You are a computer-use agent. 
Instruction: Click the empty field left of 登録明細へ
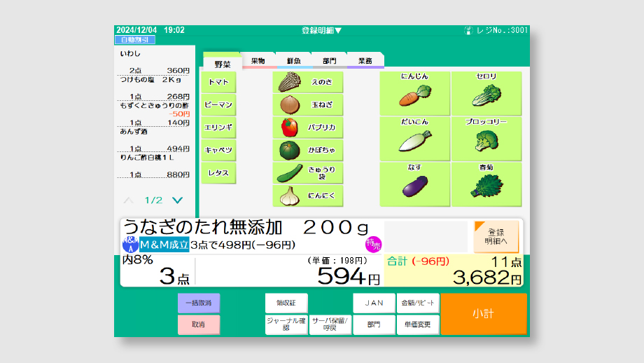coord(426,236)
